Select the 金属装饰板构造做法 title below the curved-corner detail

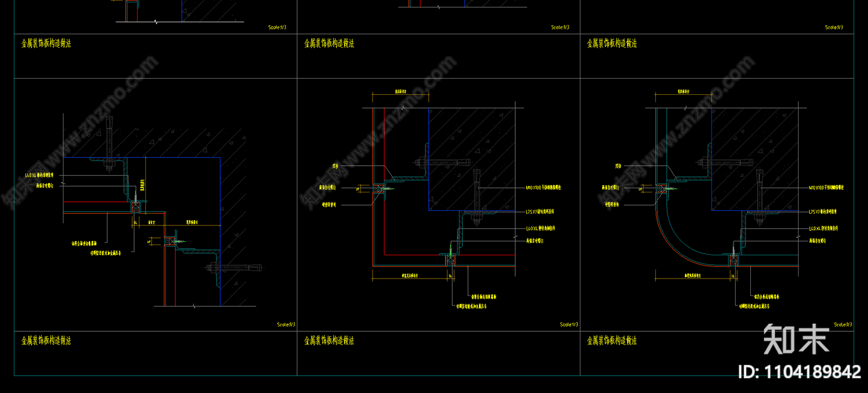pyautogui.click(x=612, y=340)
